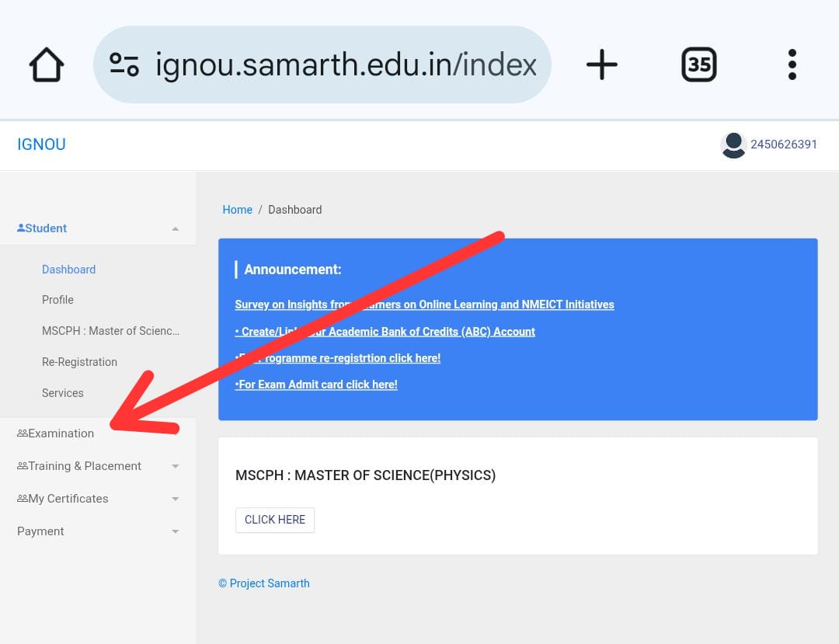Open the tab switcher showing 35

(x=699, y=64)
